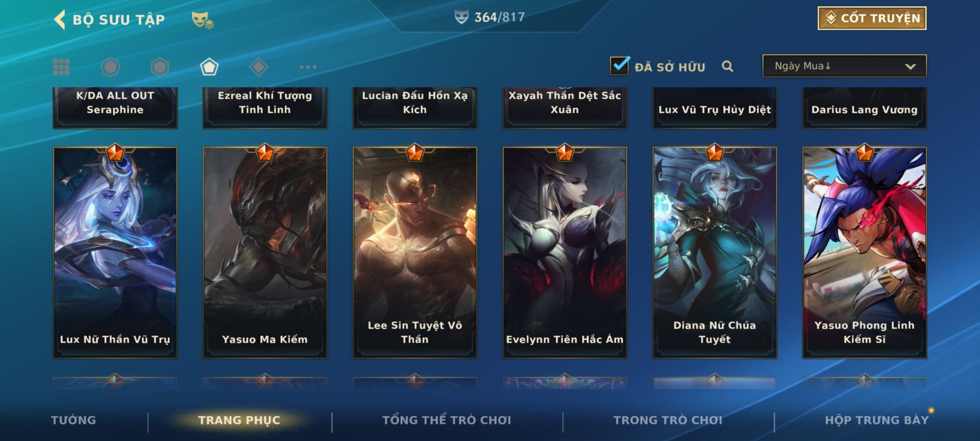Screen dimensions: 980x441
Task: Open the Hộp Trưng Bày tab
Action: [x=877, y=420]
